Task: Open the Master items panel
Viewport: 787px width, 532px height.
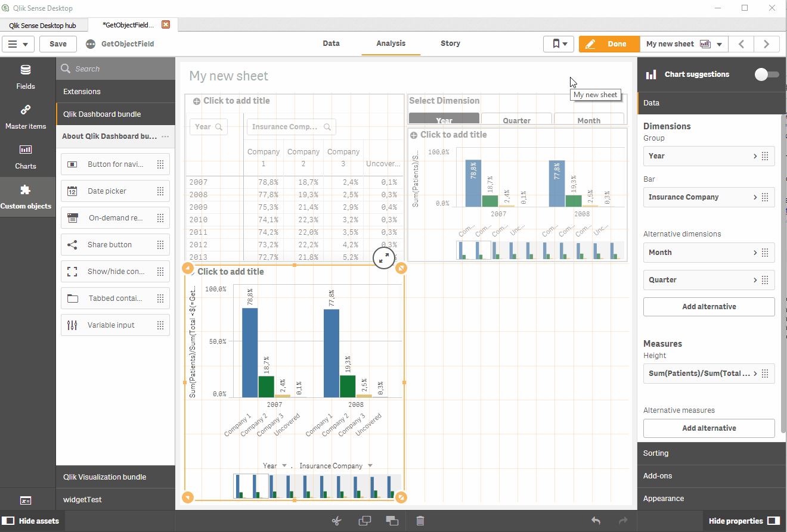Action: click(26, 117)
